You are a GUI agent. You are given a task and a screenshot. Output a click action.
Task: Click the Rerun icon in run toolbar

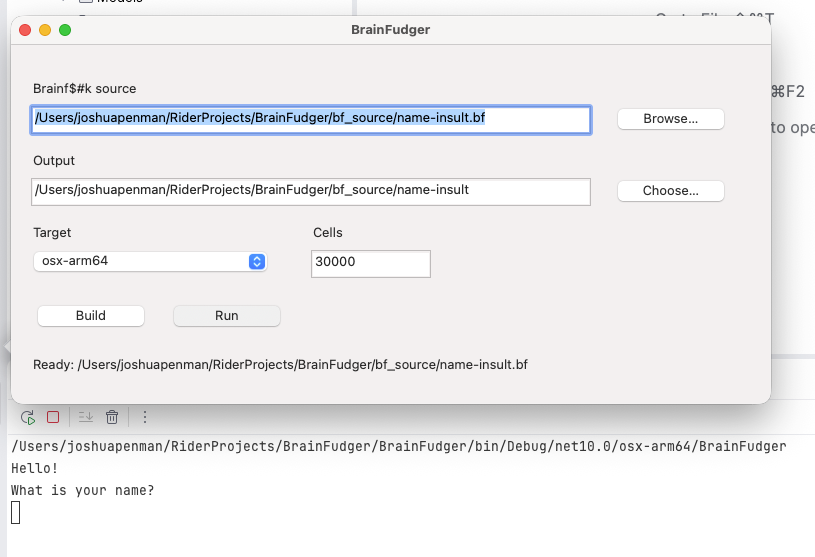28,417
